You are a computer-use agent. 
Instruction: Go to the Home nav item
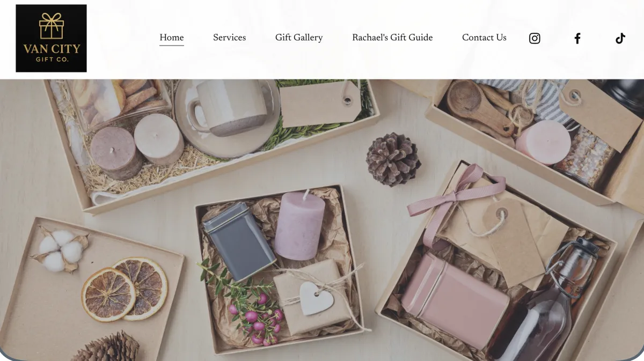pyautogui.click(x=172, y=38)
